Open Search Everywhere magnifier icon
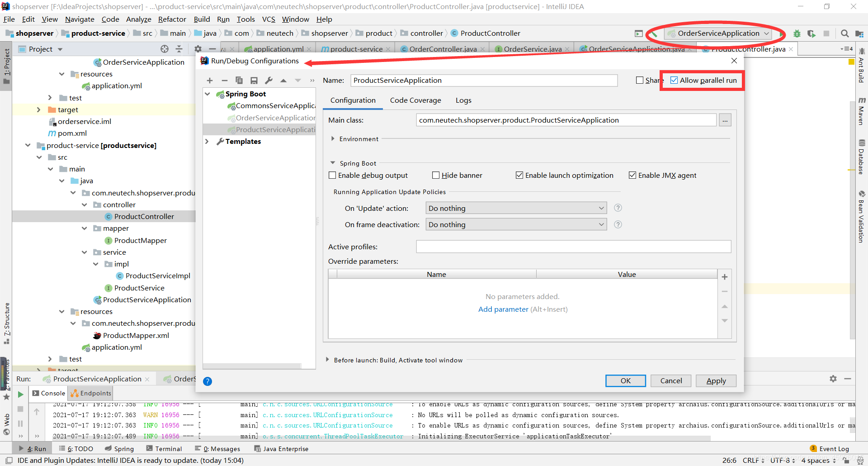This screenshot has width=868, height=466. pyautogui.click(x=844, y=33)
